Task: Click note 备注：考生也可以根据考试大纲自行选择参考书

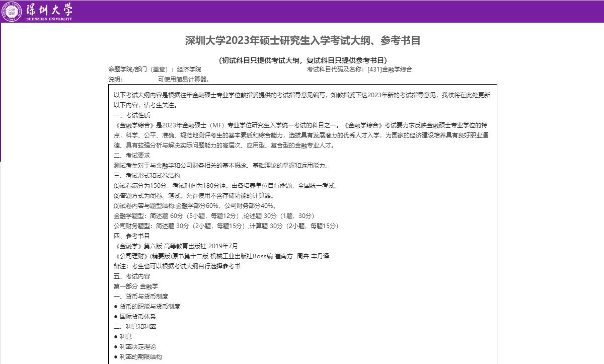Action: coord(177,266)
